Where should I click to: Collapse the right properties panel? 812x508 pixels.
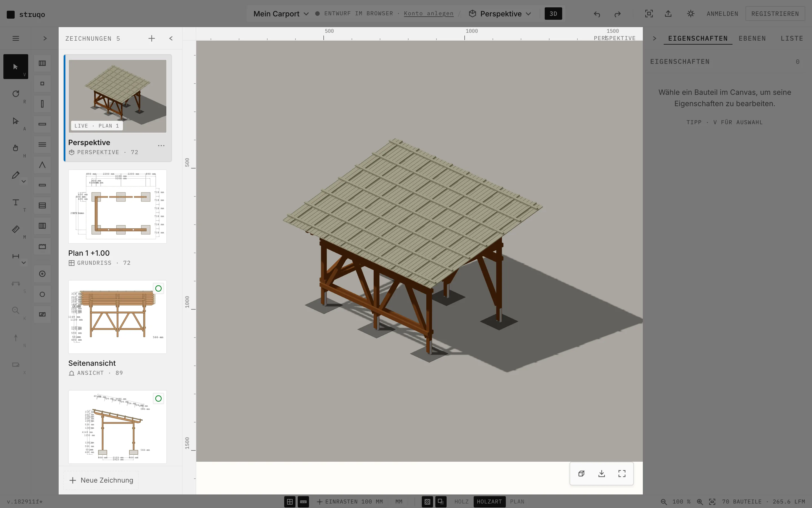654,38
